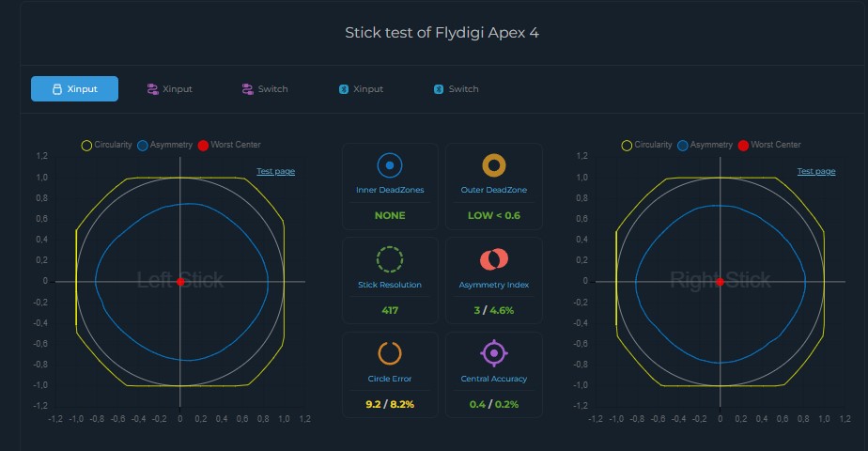
Task: Click the Inner DeadZones label
Action: coord(390,190)
